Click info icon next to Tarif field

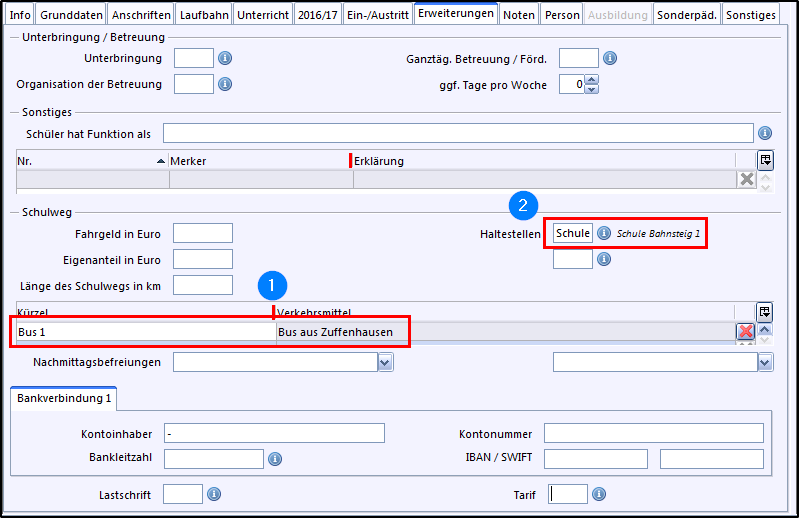(x=599, y=494)
